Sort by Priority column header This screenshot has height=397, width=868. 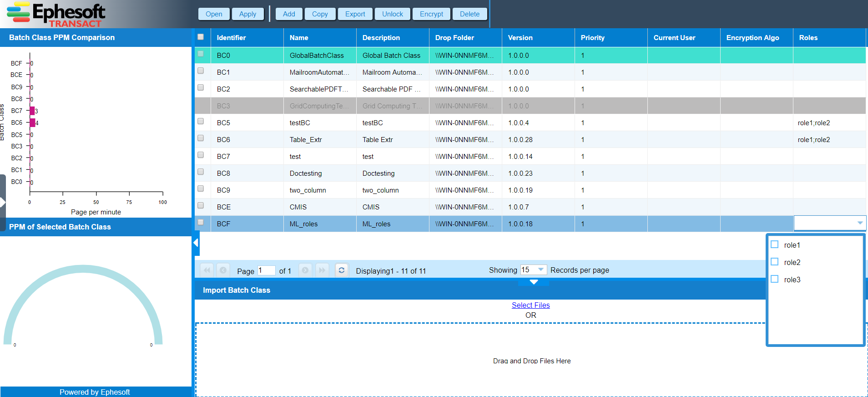(x=611, y=37)
